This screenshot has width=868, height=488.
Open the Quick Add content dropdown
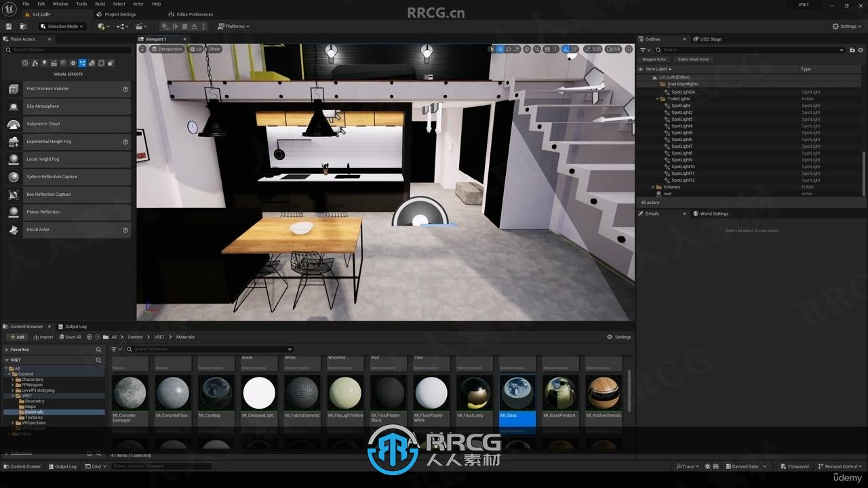pos(103,26)
